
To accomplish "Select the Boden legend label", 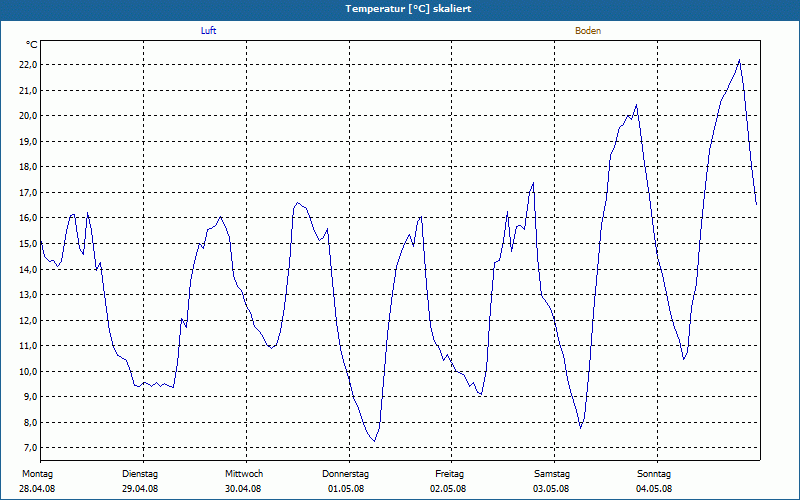I will [x=588, y=31].
